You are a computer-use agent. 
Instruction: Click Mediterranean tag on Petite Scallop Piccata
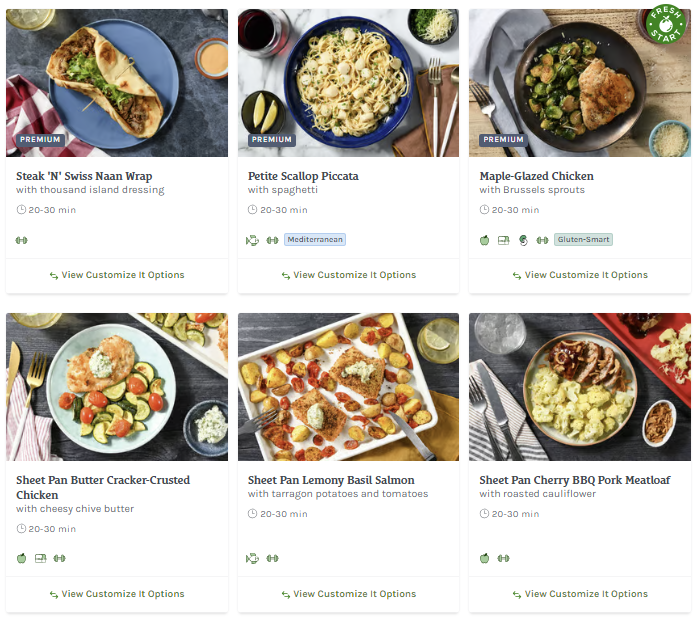point(315,240)
